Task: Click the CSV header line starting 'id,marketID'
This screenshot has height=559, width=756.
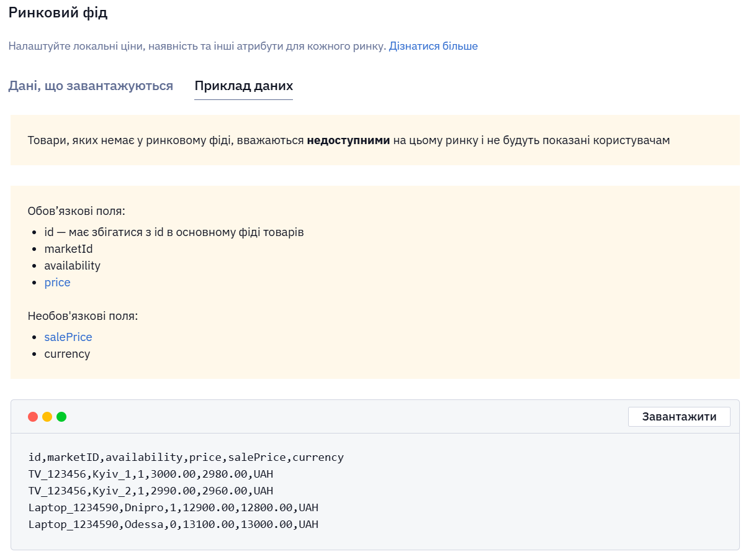Action: pos(186,457)
